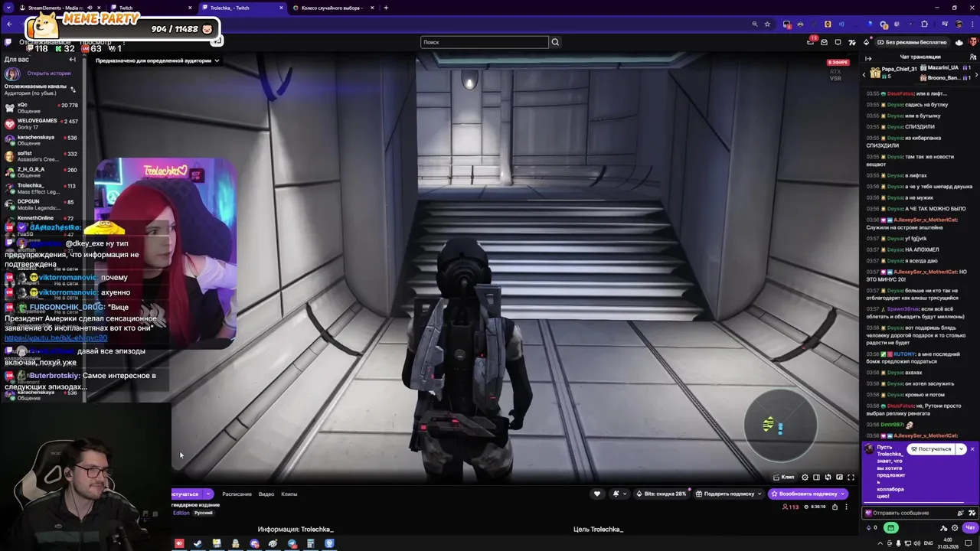This screenshot has height=551, width=980.
Task: Open the browser three-dot menu
Action: pyautogui.click(x=972, y=24)
